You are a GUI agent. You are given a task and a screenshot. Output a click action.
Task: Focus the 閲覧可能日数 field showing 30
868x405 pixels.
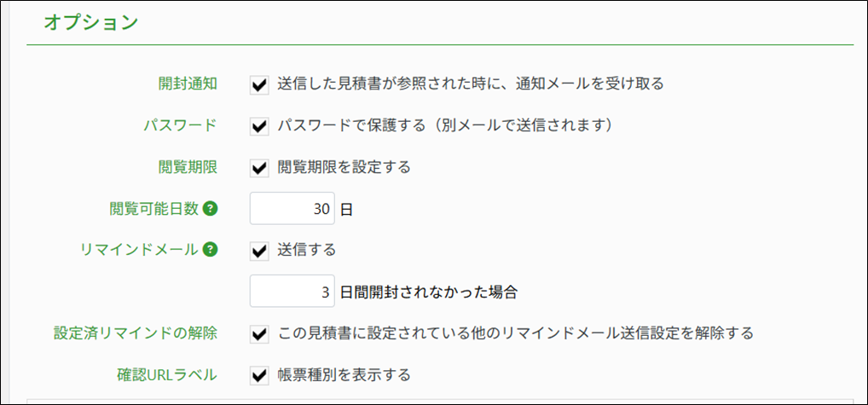pyautogui.click(x=292, y=209)
